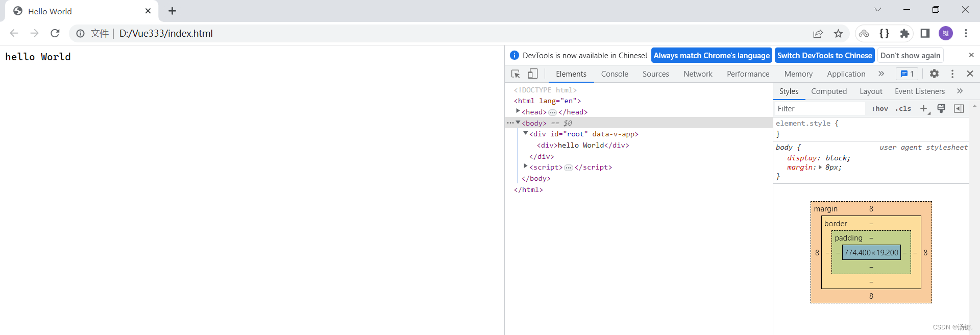Open the cloud extension icon in toolbar

pyautogui.click(x=864, y=33)
